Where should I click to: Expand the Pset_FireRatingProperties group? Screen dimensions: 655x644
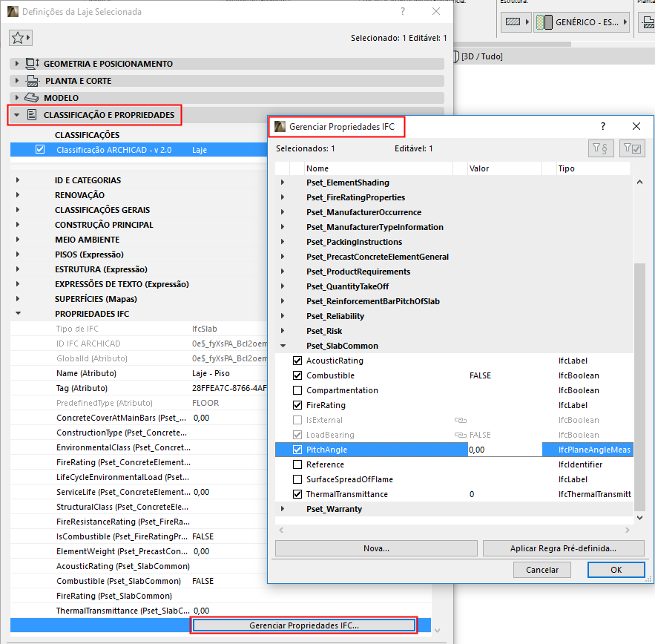coord(285,197)
